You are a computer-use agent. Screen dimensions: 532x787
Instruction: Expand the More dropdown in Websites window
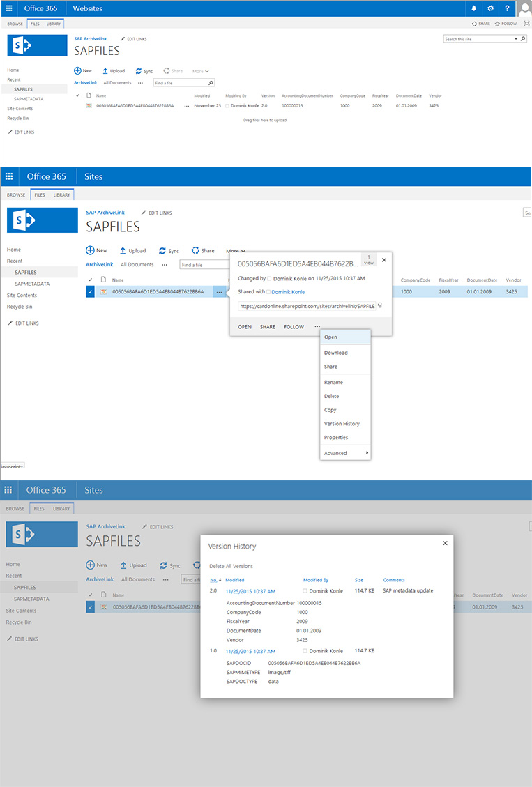(x=200, y=71)
